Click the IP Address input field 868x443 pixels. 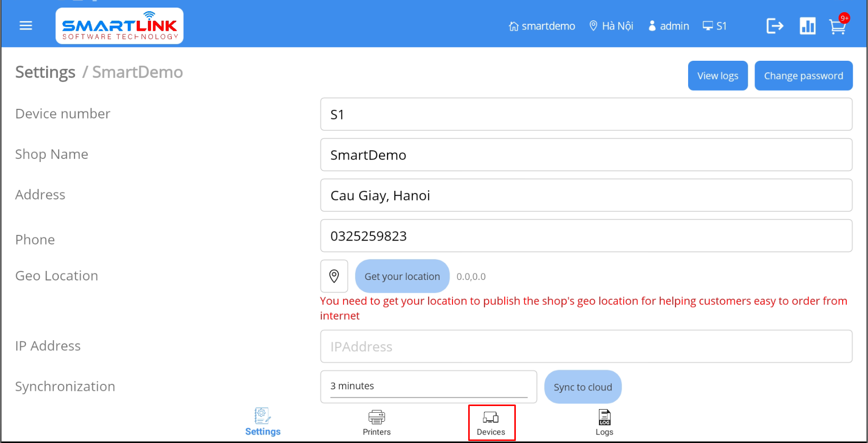[586, 346]
